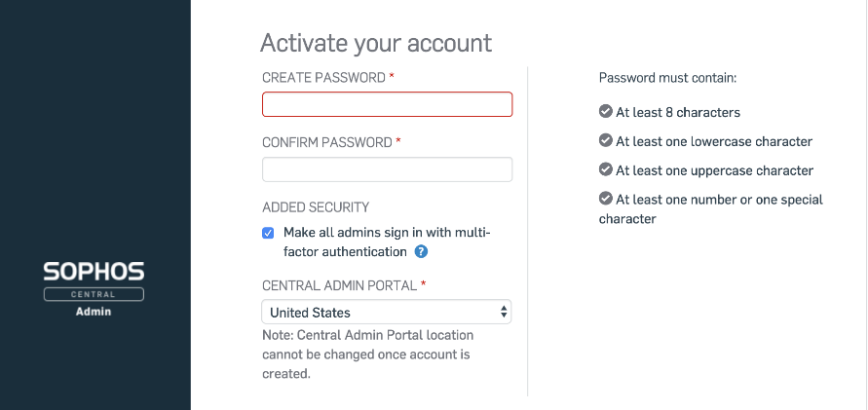Click the CENTRAL ADMIN PORTAL field label
This screenshot has height=410, width=868.
[339, 285]
